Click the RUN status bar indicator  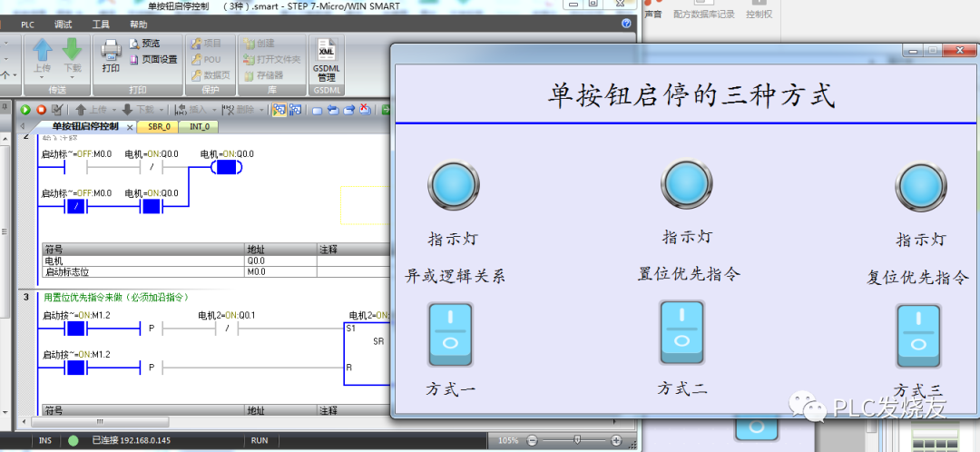[260, 440]
